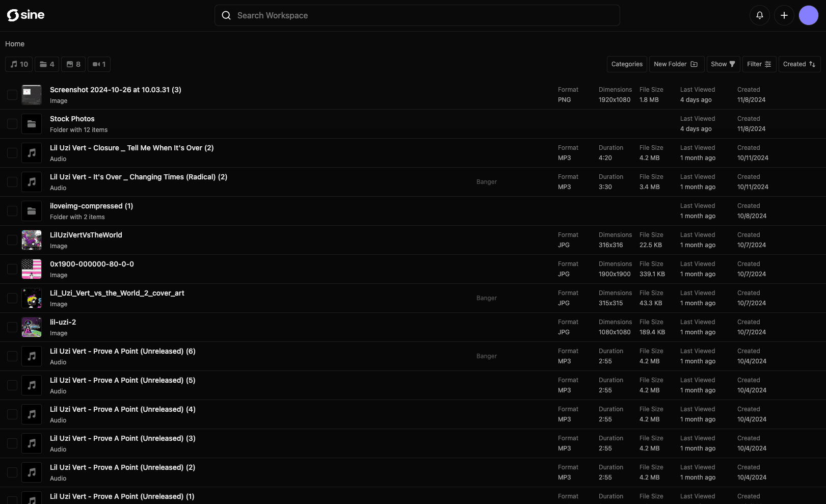Click the 4:20 duration value

(605, 158)
